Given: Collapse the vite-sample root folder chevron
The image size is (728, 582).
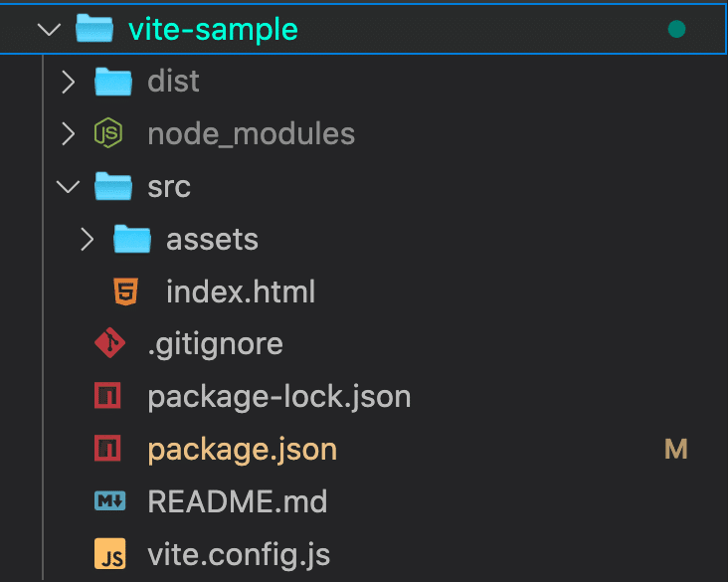Looking at the screenshot, I should pyautogui.click(x=49, y=29).
